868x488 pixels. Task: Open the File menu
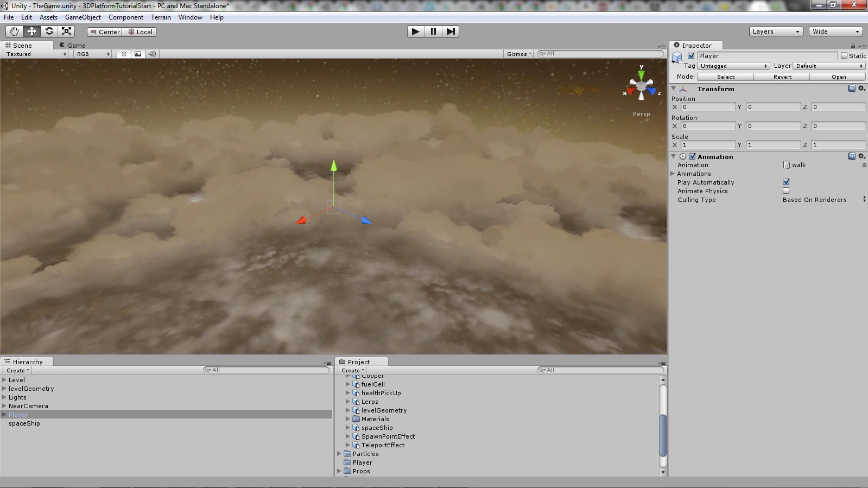[9, 17]
